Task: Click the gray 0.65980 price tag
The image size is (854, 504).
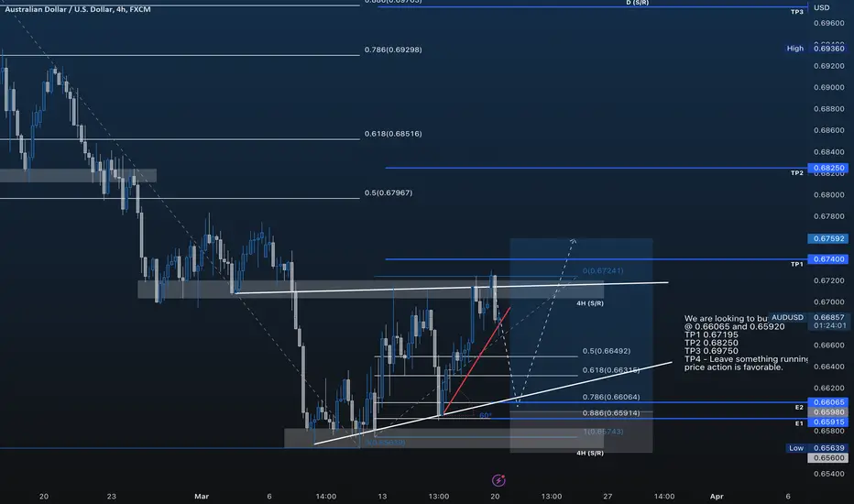Action: [827, 412]
